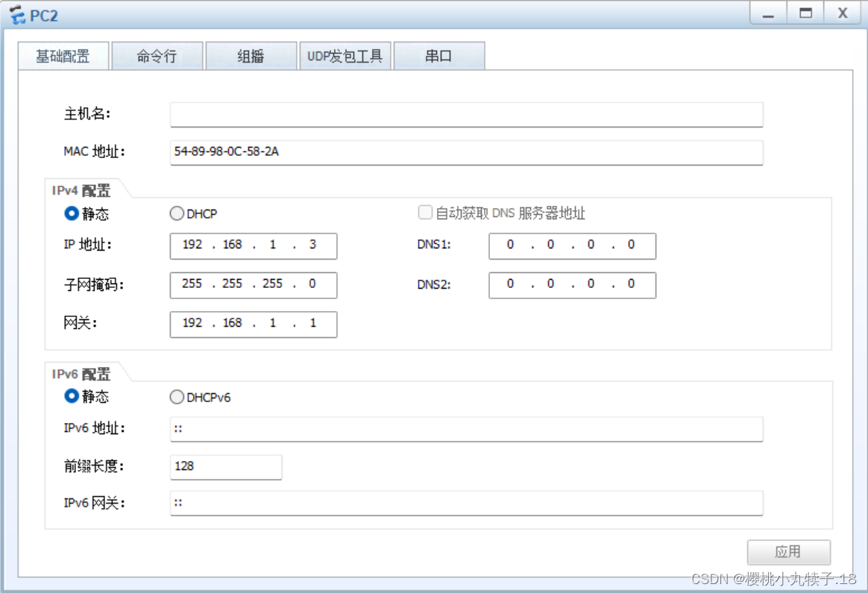Click the 网关 field showing 192.168.1.1
Viewport: 868px width, 593px height.
point(253,324)
